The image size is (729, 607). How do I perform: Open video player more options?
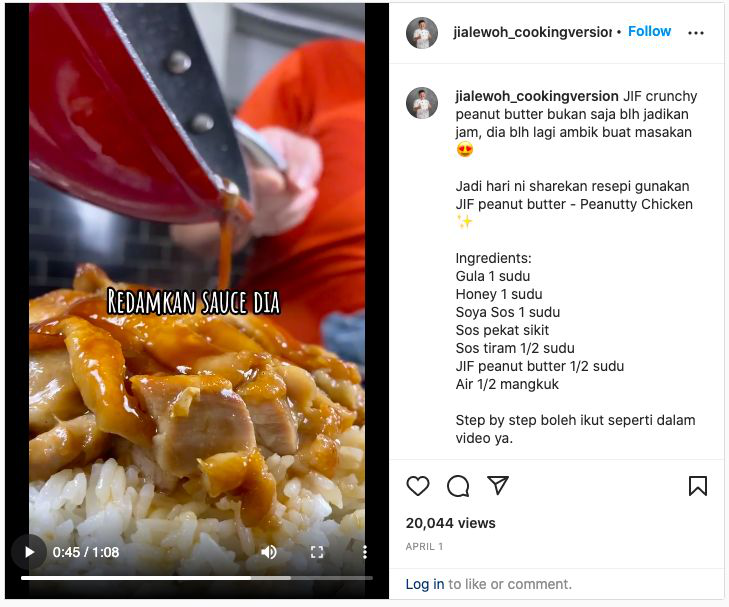click(x=364, y=552)
